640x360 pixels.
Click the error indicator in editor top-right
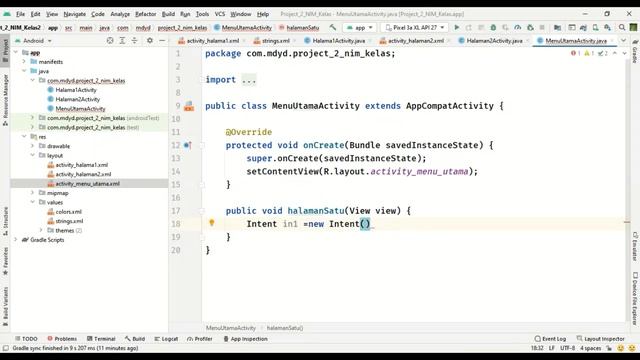(x=575, y=53)
